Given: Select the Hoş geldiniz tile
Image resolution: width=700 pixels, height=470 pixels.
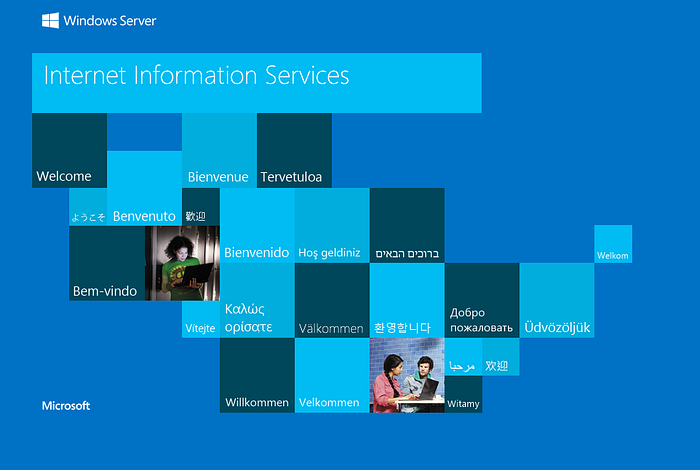Looking at the screenshot, I should [332, 225].
